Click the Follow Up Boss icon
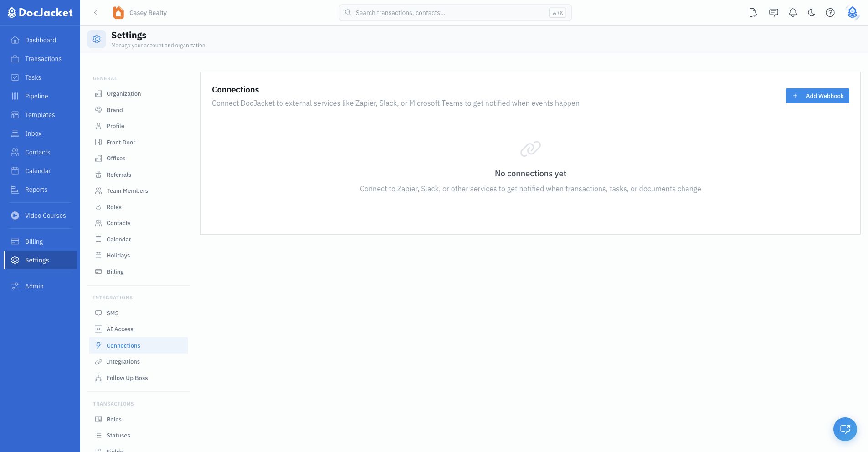The height and width of the screenshot is (452, 868). (x=98, y=378)
